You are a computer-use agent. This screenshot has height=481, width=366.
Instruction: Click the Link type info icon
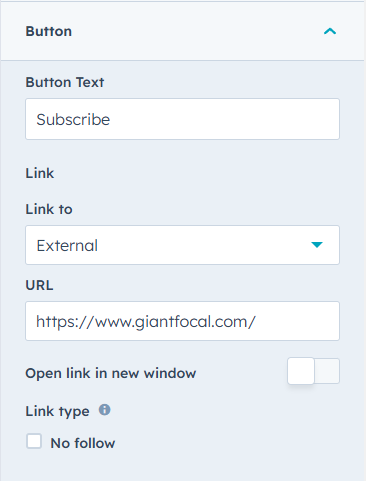104,410
